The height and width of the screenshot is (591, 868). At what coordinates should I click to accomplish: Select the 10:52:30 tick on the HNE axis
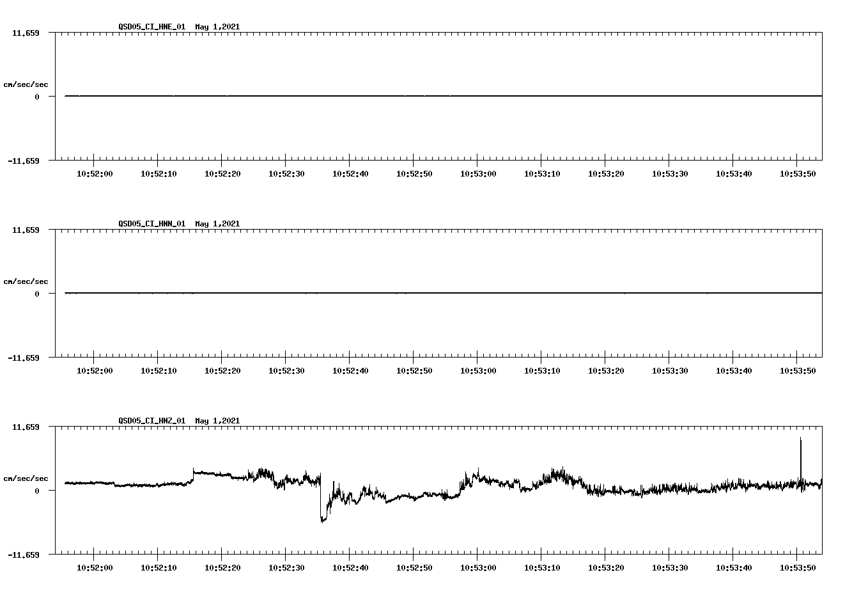pos(286,173)
